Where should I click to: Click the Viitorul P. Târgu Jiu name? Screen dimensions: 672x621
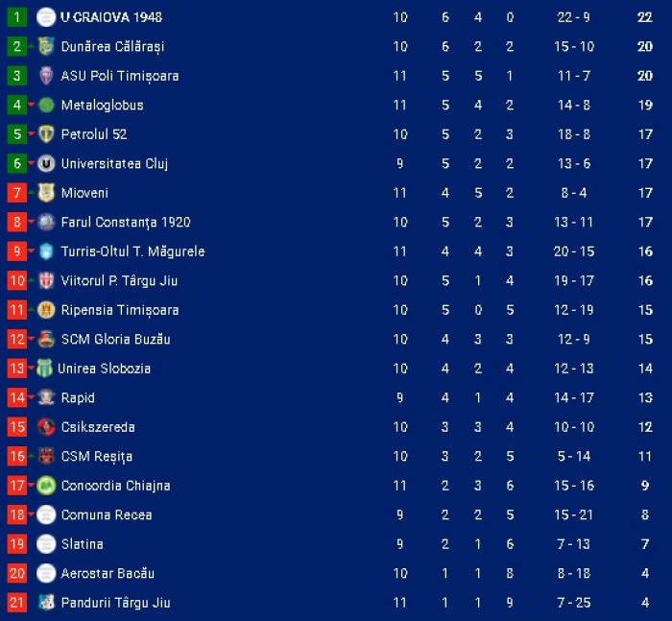pyautogui.click(x=119, y=280)
